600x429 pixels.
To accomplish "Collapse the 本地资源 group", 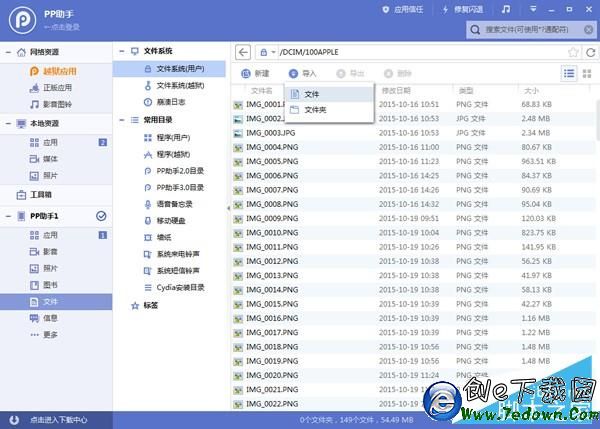I will [x=8, y=124].
